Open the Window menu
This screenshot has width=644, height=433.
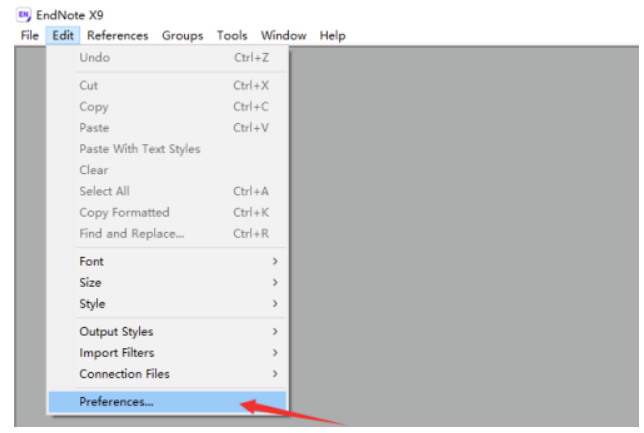[283, 36]
